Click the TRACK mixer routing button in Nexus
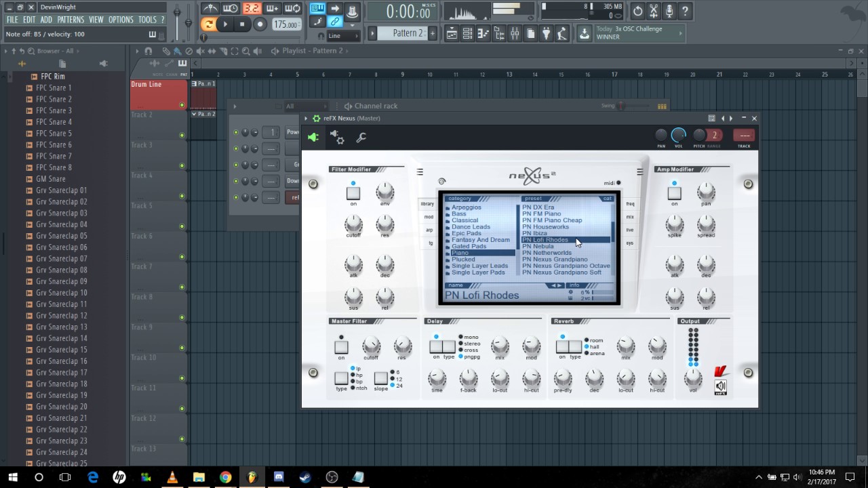Viewport: 868px width, 488px height. [x=744, y=135]
